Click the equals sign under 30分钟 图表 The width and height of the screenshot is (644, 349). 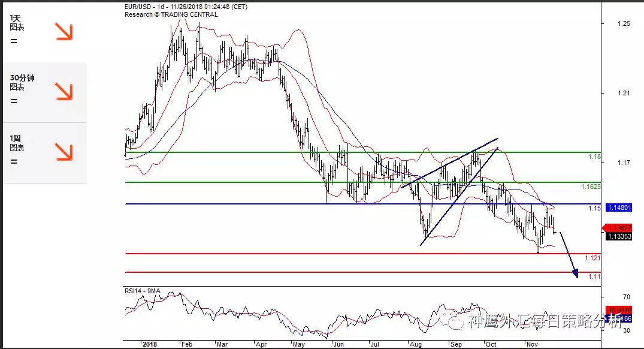pyautogui.click(x=14, y=101)
